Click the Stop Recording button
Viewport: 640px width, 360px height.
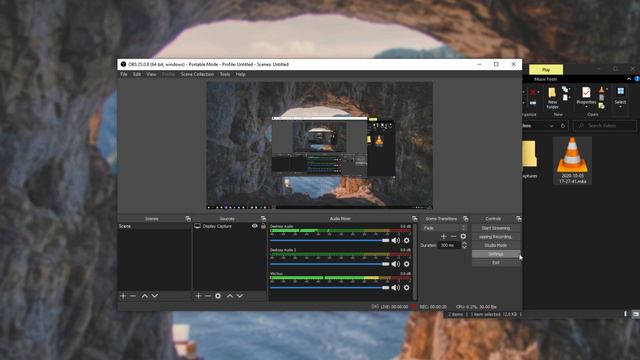[496, 237]
